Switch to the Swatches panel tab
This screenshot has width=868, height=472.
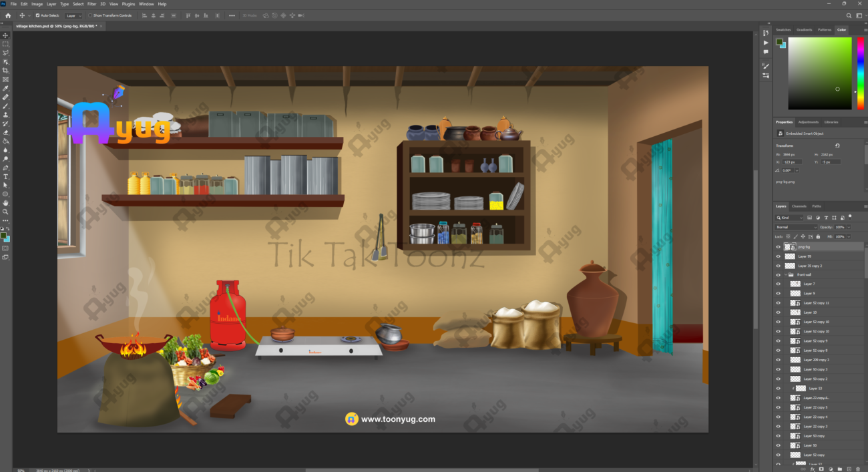[783, 29]
